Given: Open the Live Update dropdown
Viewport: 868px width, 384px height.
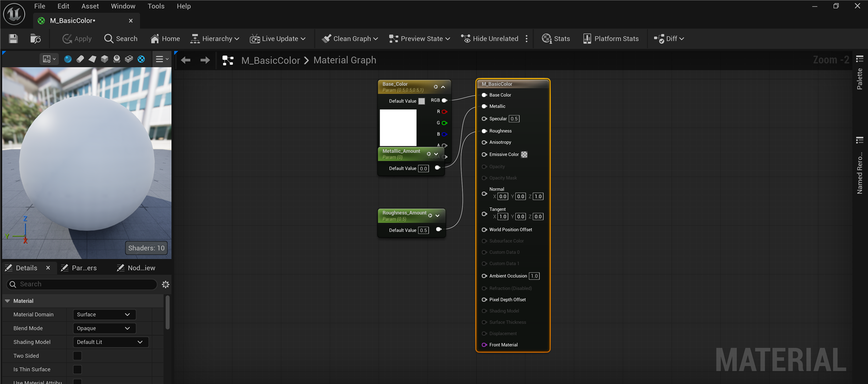Looking at the screenshot, I should coord(278,39).
